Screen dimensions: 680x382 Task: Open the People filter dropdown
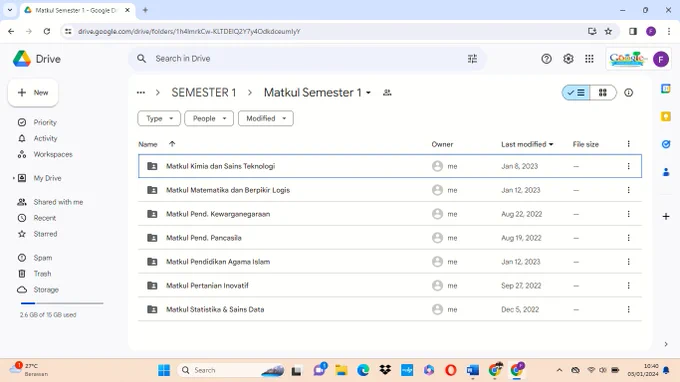coord(209,118)
